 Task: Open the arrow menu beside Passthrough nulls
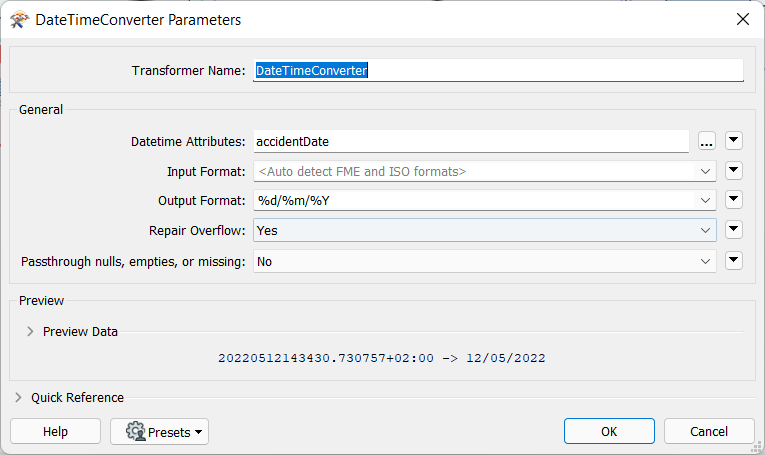[x=733, y=261]
